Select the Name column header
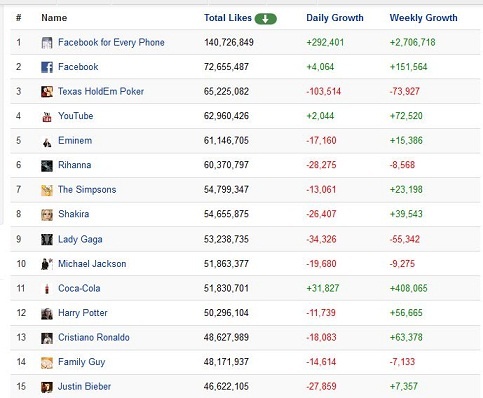The height and width of the screenshot is (398, 483). (54, 18)
